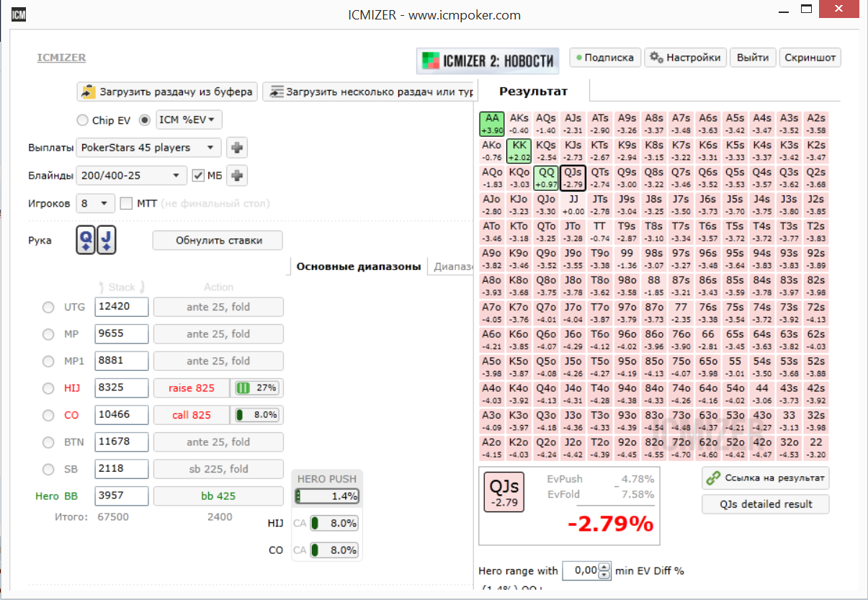Click the UTG stack field showing 12420

coord(122,308)
